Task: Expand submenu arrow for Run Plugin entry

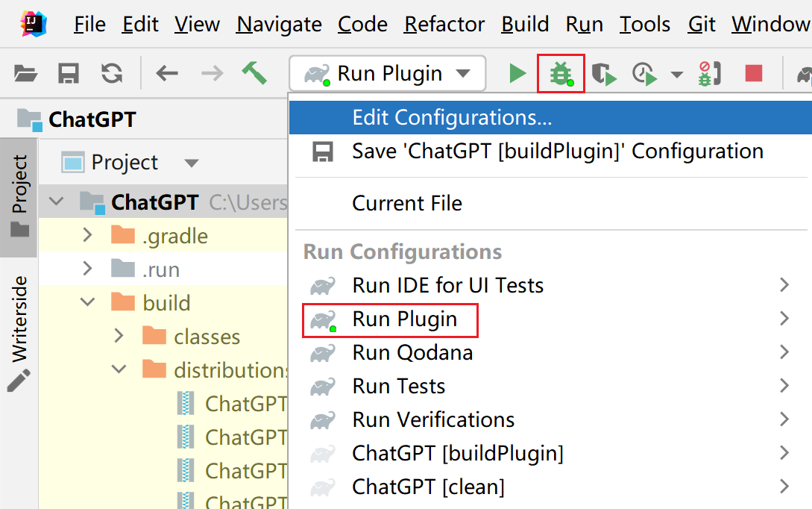Action: (x=784, y=318)
